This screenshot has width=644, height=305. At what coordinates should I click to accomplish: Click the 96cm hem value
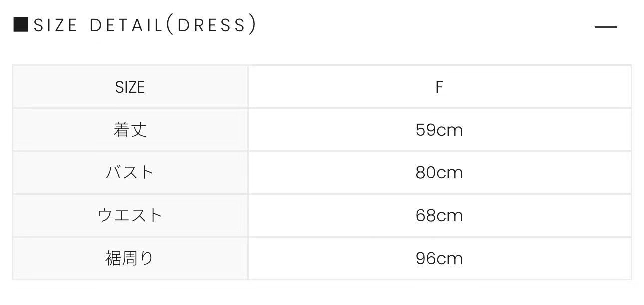[x=439, y=258]
